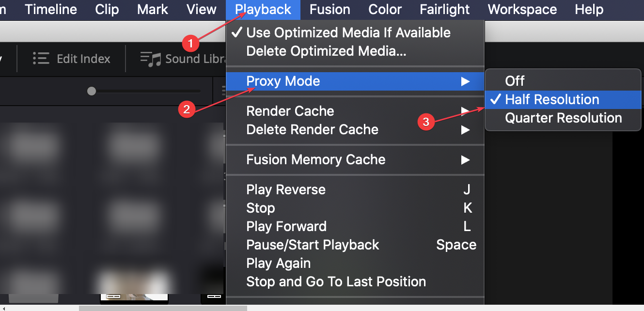Expand the Render Cache submenu
644x311 pixels.
point(290,111)
